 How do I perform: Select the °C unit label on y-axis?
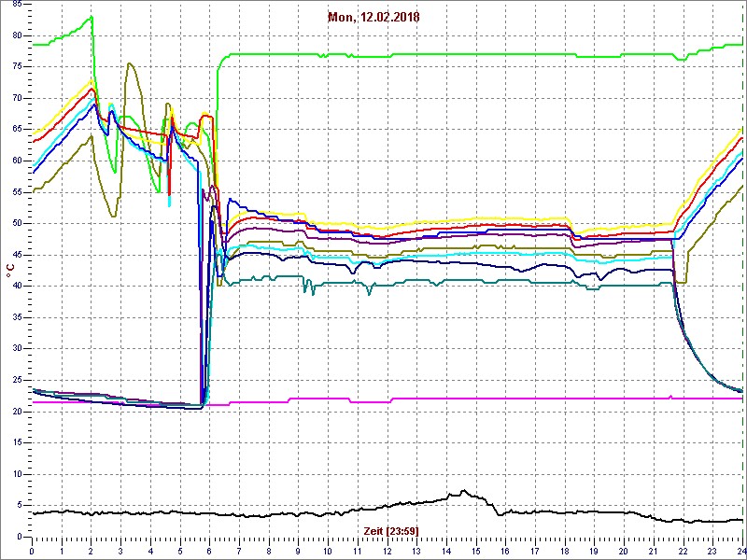tap(9, 269)
